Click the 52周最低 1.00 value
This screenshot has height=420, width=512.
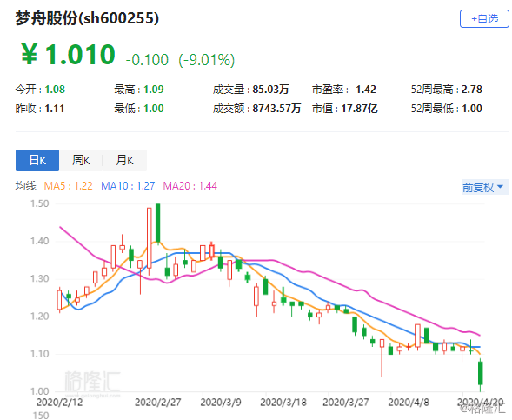tap(446, 109)
